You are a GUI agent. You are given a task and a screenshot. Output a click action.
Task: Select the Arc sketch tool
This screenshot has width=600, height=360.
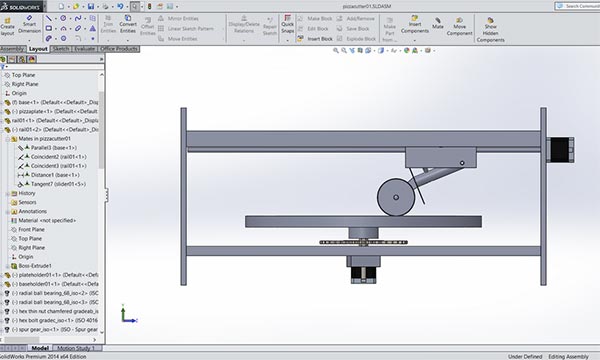coord(63,28)
